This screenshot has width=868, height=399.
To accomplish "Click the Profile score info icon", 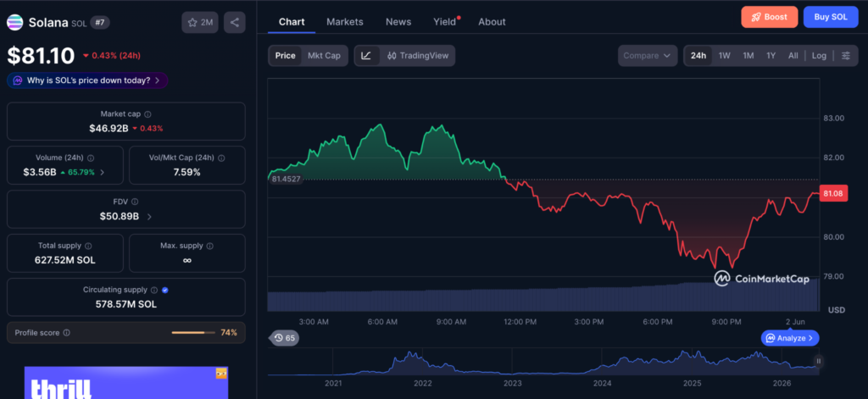I will [x=66, y=333].
